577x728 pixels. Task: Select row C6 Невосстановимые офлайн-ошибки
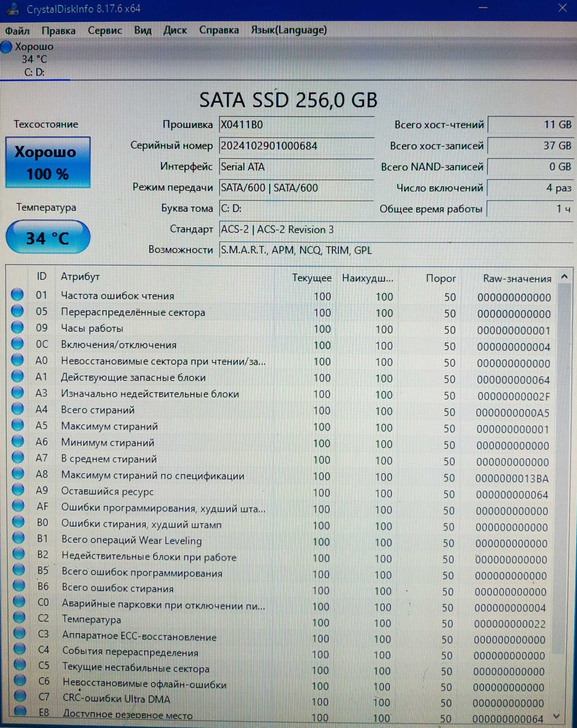tap(279, 684)
